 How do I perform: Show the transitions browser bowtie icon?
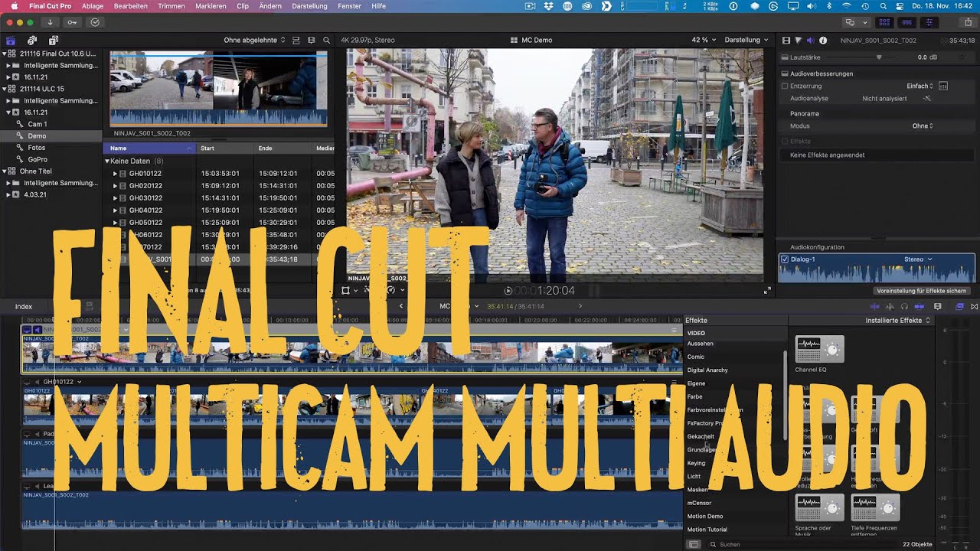tap(974, 306)
